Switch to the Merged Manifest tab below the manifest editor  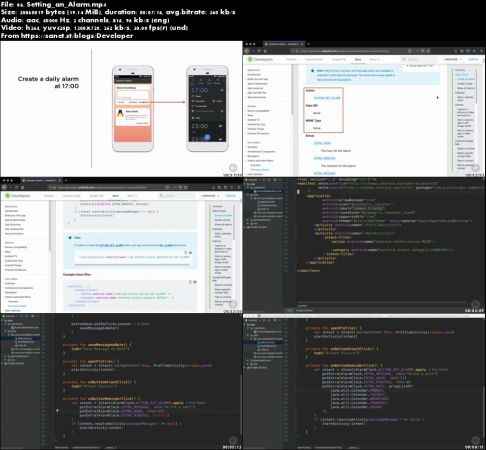304,310
